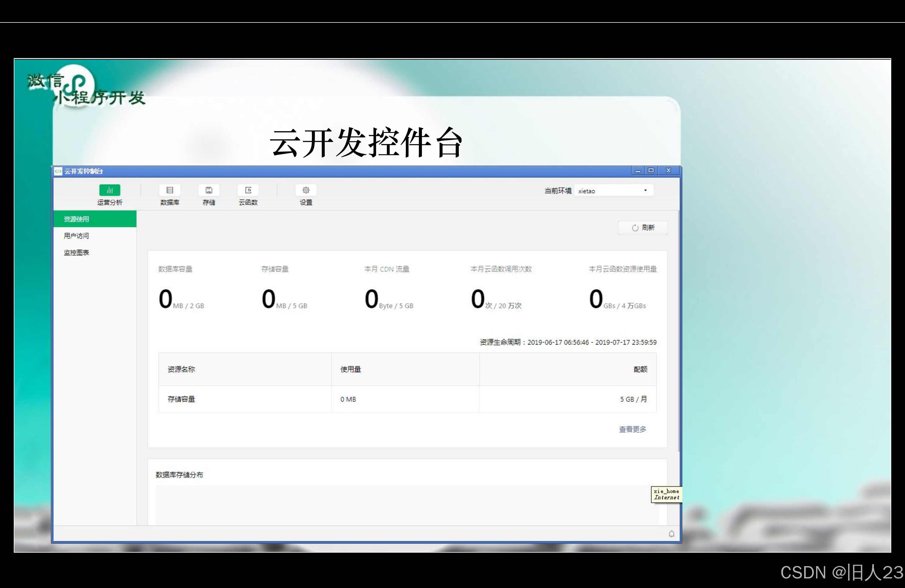Image resolution: width=905 pixels, height=588 pixels.
Task: Maximize the 云开发控制台 window
Action: click(651, 170)
